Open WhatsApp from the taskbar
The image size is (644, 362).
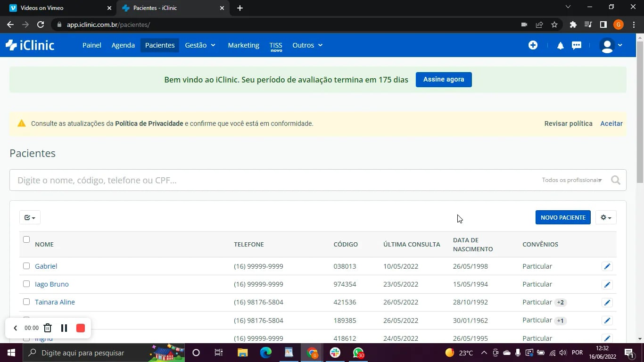coord(358,353)
